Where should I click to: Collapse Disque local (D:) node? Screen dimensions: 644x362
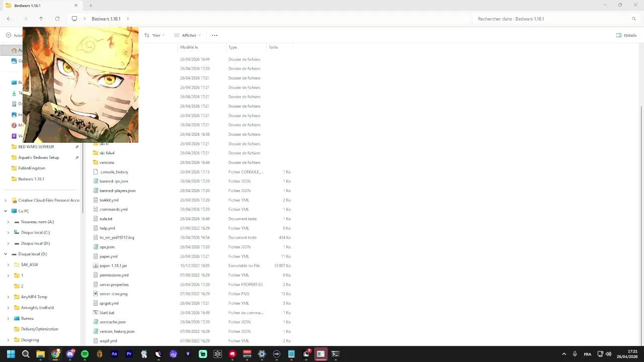click(6, 254)
